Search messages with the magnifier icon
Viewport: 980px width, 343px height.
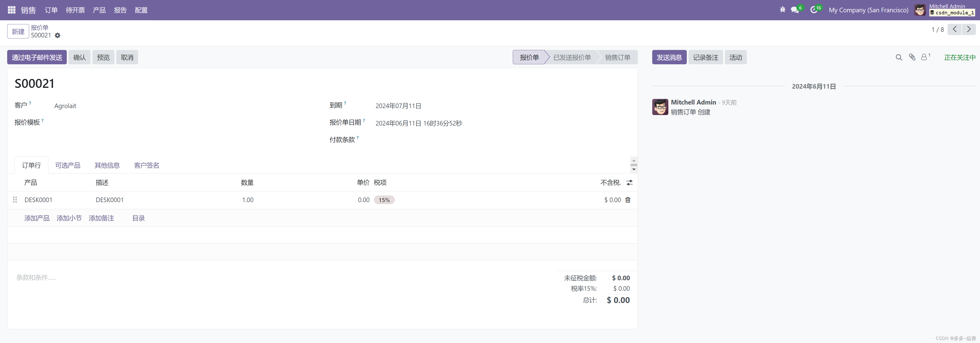point(899,57)
